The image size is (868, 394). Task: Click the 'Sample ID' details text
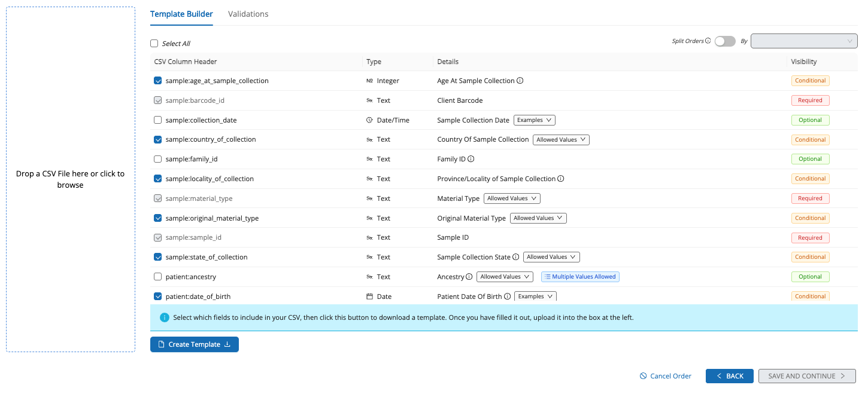(453, 237)
